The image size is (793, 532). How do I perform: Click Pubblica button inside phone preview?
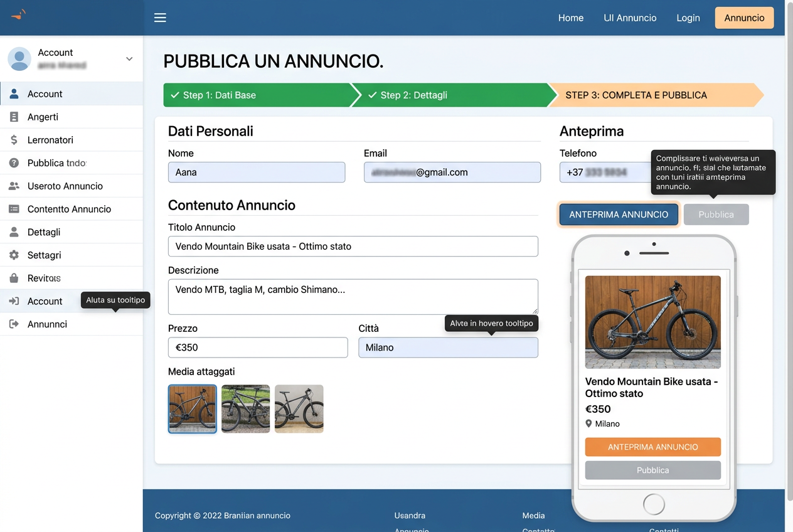pos(652,471)
